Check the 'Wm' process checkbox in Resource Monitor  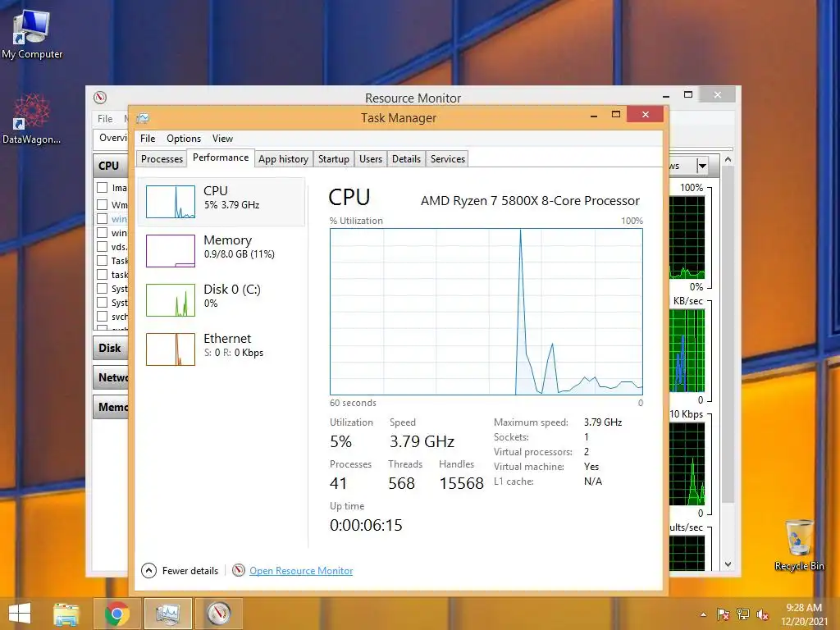coord(103,204)
